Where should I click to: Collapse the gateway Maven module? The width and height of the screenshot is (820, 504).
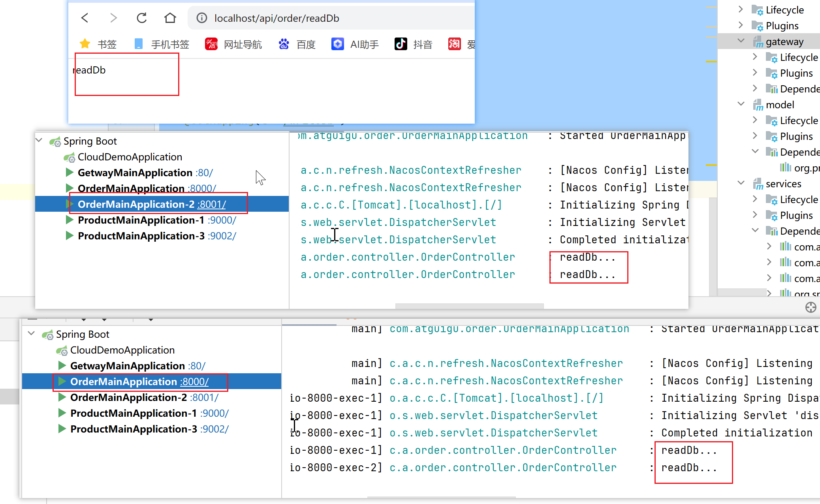[741, 41]
